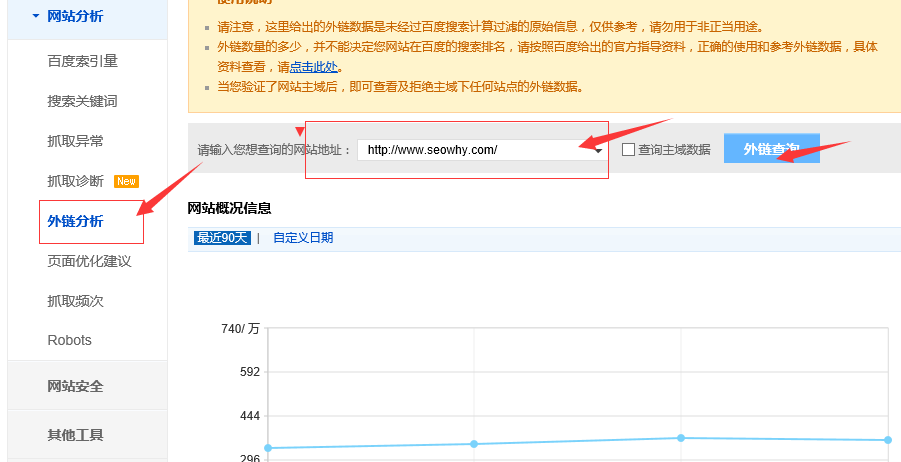Viewport: 901px width, 462px height.
Task: Expand the 其他工具 section
Action: pyautogui.click(x=75, y=435)
